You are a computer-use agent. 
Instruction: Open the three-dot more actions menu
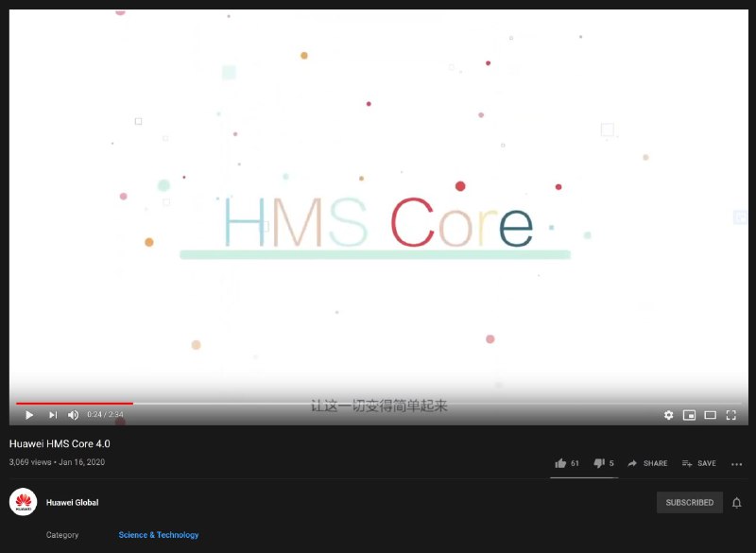pyautogui.click(x=737, y=464)
